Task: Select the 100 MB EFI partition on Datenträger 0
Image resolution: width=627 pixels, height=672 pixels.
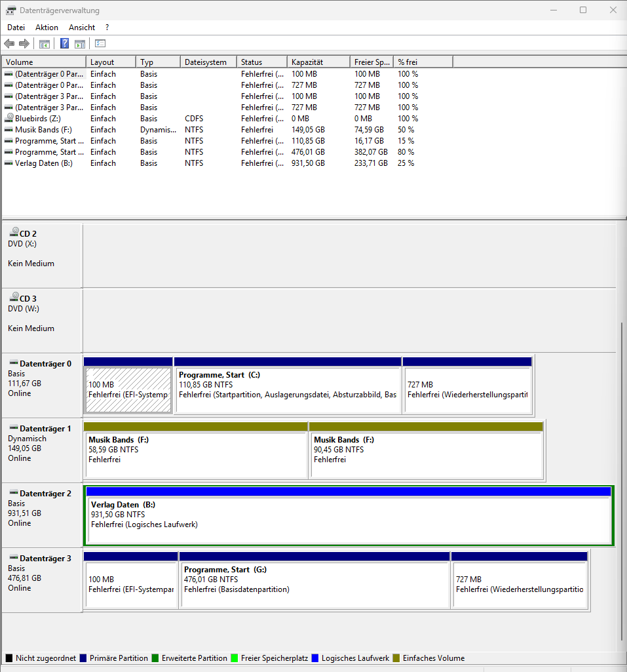Action: click(128, 385)
